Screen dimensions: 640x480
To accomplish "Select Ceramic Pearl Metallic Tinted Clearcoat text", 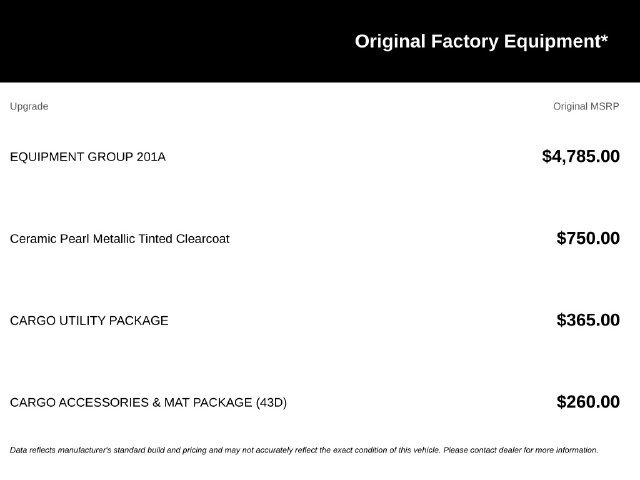I will (x=120, y=238).
